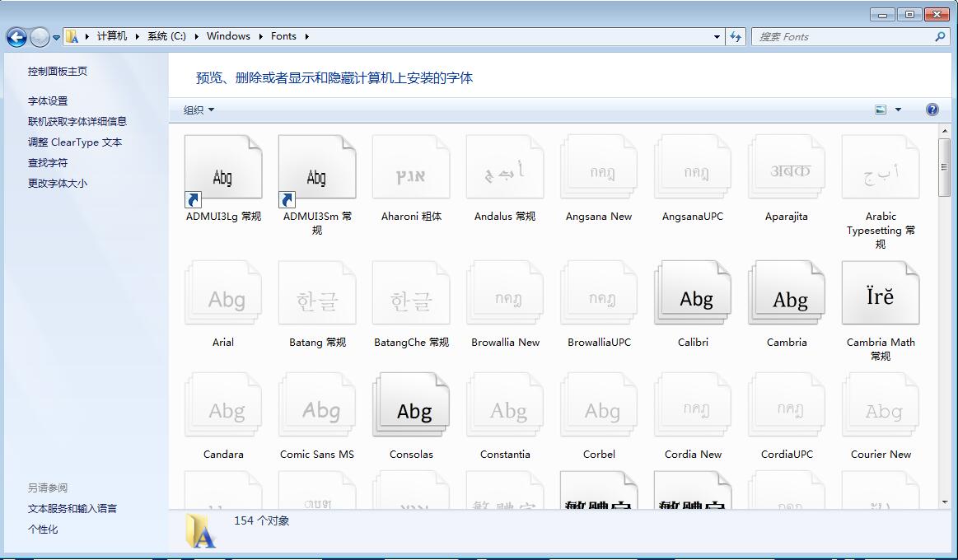Open 查找字符 link
This screenshot has height=560, width=958.
[x=48, y=163]
